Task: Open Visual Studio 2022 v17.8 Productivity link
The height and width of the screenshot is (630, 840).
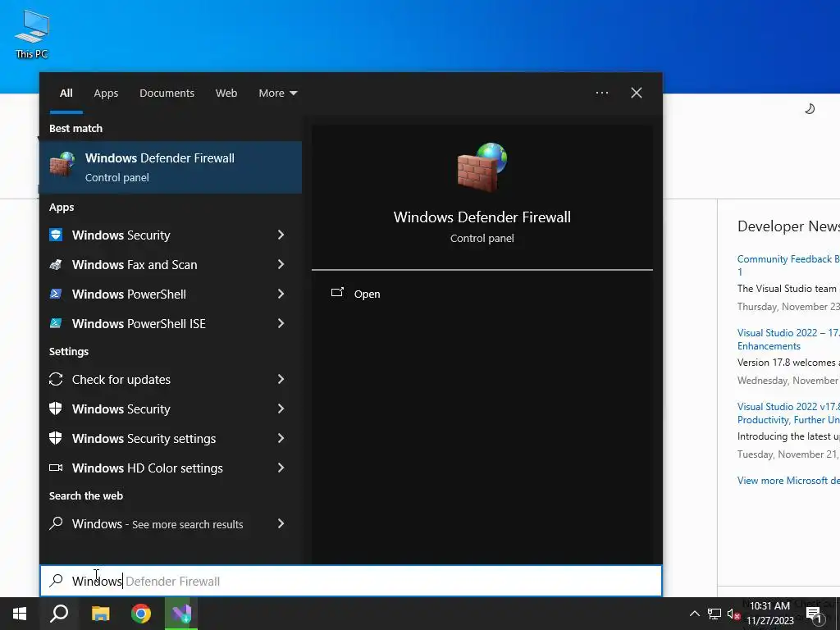Action: coord(788,413)
